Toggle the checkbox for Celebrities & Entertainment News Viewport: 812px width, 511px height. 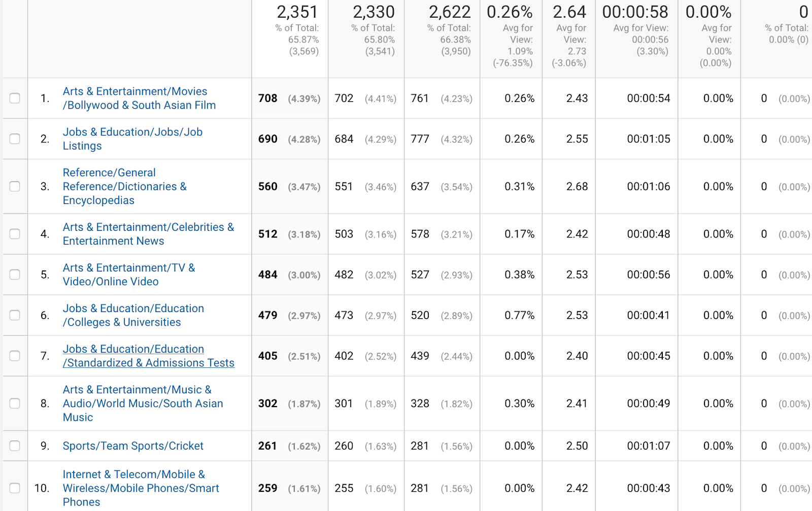click(x=15, y=234)
